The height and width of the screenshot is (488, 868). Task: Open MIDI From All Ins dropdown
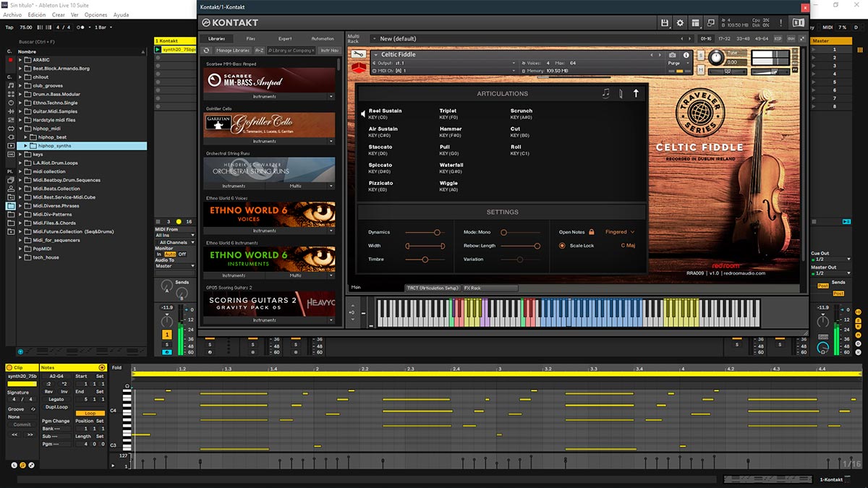tap(174, 236)
